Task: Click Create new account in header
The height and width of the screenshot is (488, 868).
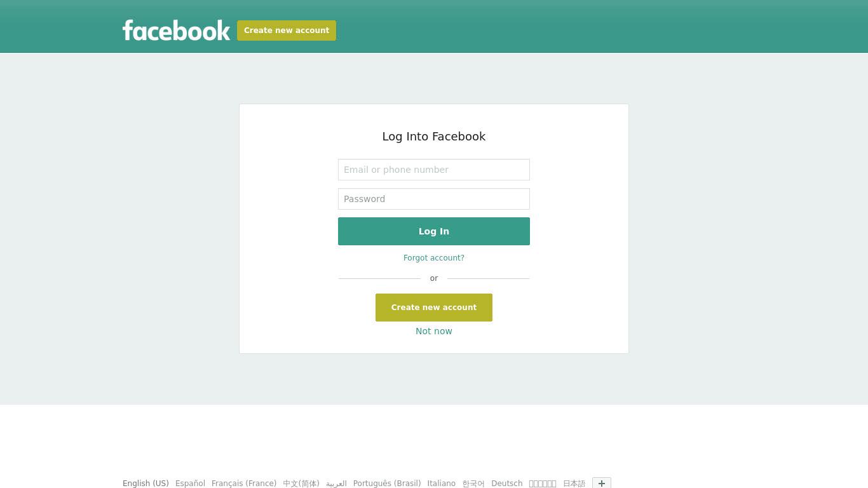Action: 287,30
